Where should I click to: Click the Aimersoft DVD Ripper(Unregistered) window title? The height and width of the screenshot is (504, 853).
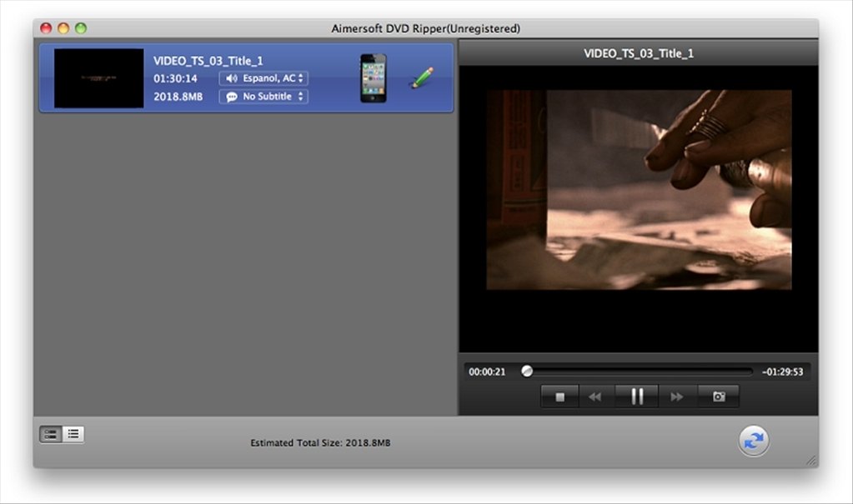[x=426, y=28]
